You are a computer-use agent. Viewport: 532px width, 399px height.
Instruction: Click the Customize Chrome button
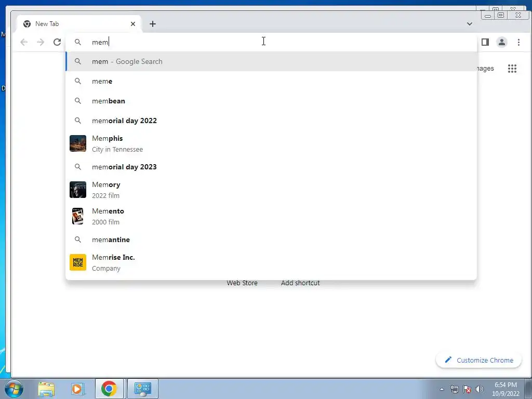point(478,360)
